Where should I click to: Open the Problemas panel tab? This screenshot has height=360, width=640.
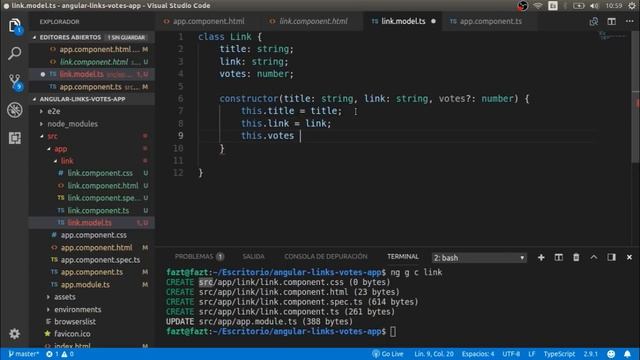point(199,257)
